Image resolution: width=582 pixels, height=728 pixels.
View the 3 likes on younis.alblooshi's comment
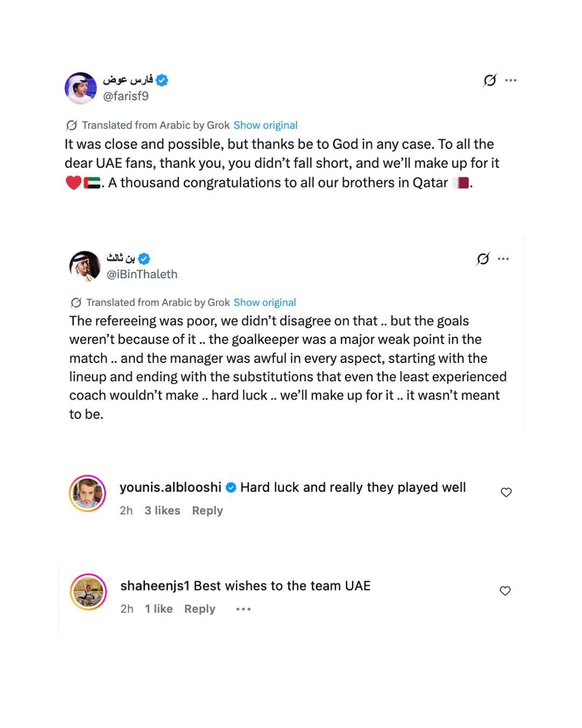pyautogui.click(x=162, y=511)
